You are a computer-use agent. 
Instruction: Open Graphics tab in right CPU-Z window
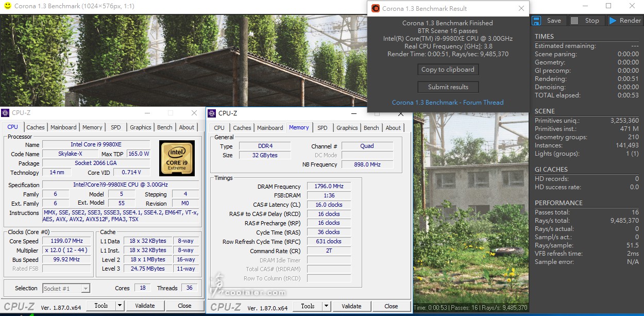point(347,128)
